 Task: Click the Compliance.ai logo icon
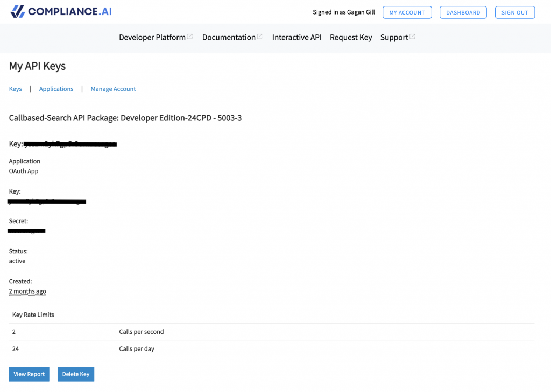[x=18, y=11]
